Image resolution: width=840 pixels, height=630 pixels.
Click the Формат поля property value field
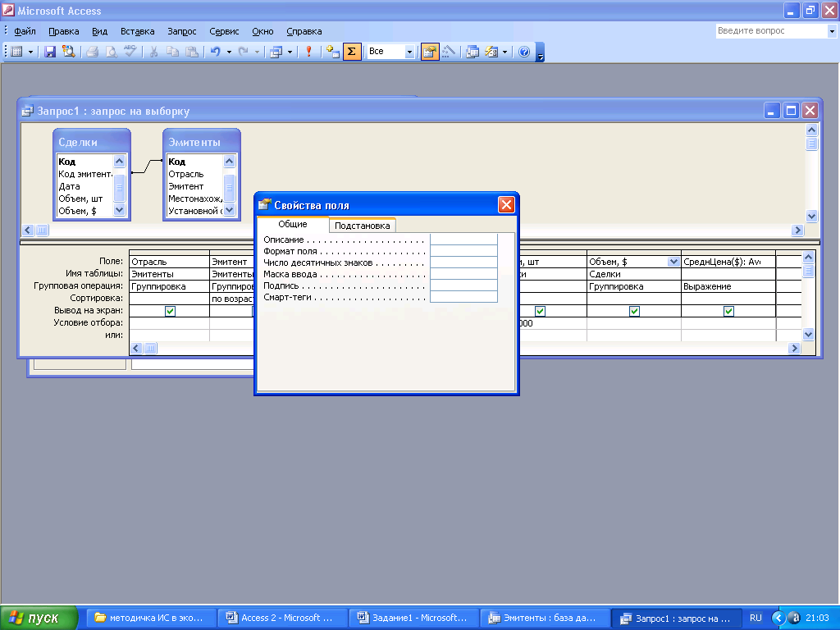click(x=464, y=251)
